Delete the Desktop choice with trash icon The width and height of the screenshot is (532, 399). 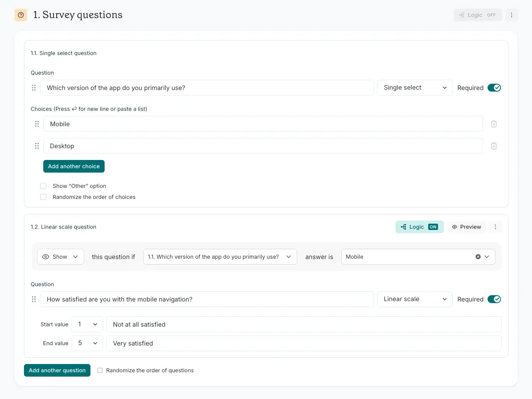(494, 146)
